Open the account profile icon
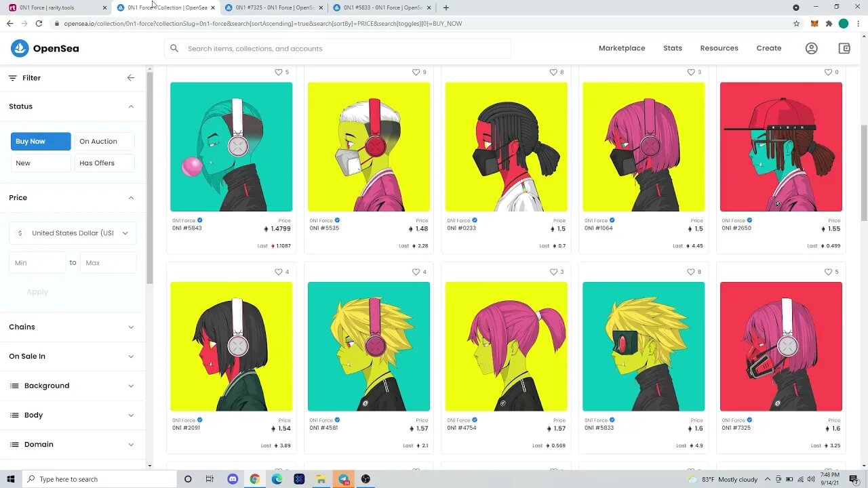 coord(811,48)
